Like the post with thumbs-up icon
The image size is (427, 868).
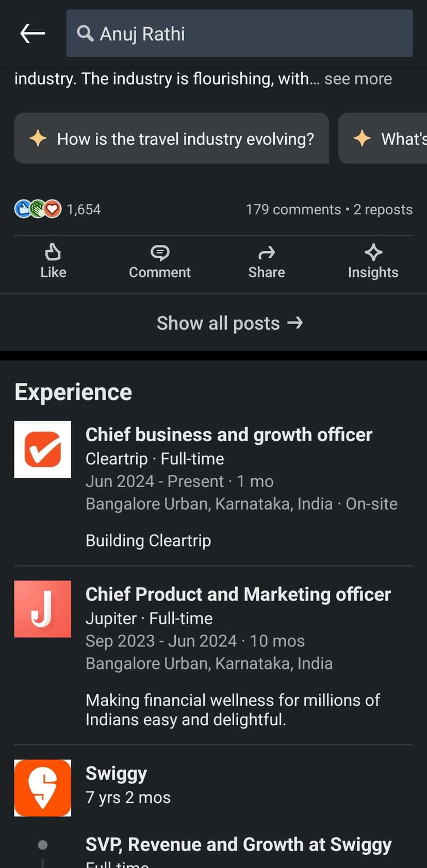[53, 261]
